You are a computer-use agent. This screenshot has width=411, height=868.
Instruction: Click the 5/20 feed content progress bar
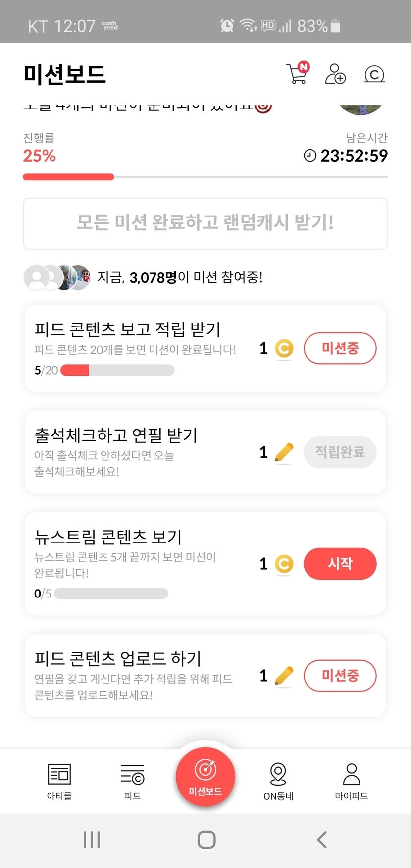click(117, 370)
